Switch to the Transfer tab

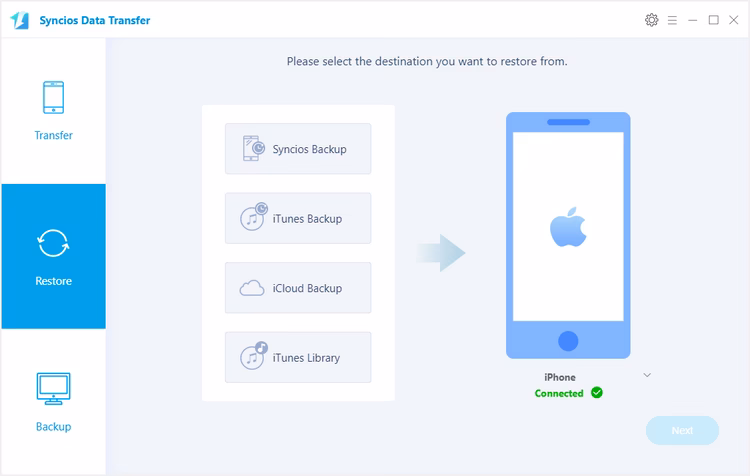54,111
